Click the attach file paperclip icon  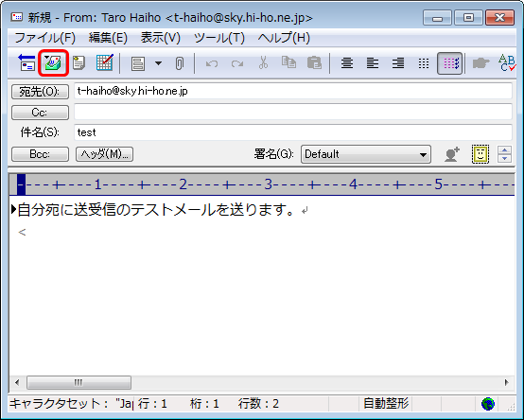pyautogui.click(x=180, y=62)
